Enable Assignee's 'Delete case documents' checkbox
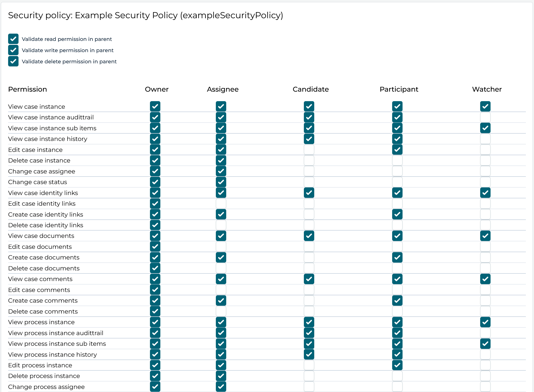This screenshot has width=534, height=392. pos(221,268)
